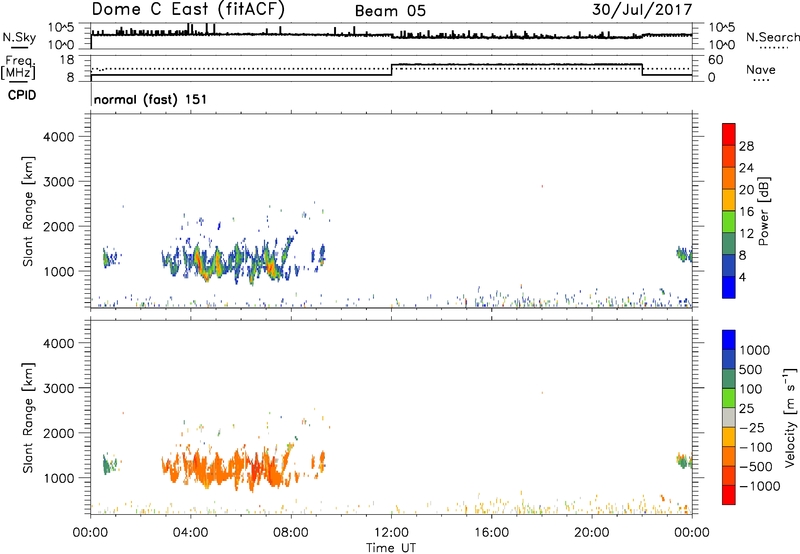
Task: Click the 'Power [dB]' colorbar label
Action: click(x=763, y=211)
